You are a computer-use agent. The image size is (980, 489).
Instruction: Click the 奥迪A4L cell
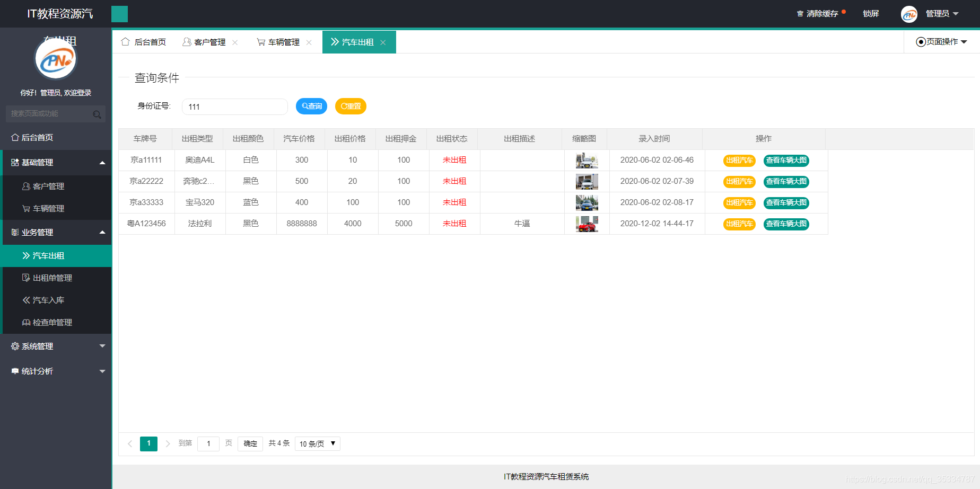point(200,159)
